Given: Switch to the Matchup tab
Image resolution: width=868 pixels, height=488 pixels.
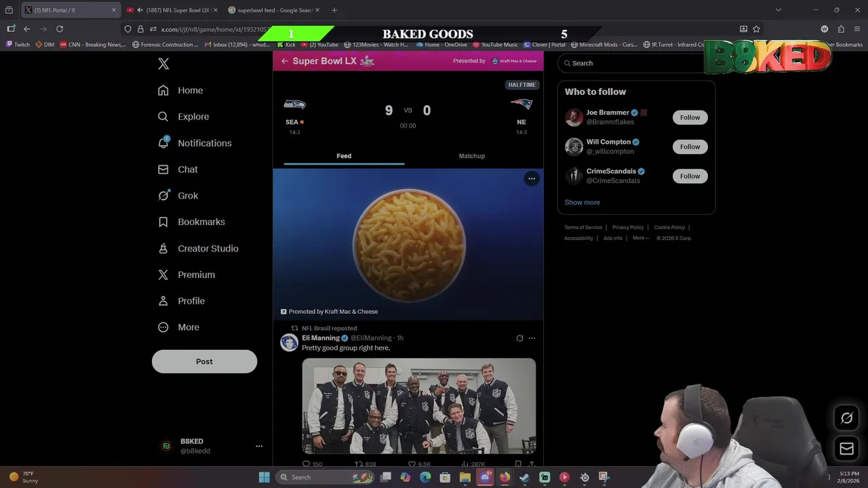Looking at the screenshot, I should point(472,156).
